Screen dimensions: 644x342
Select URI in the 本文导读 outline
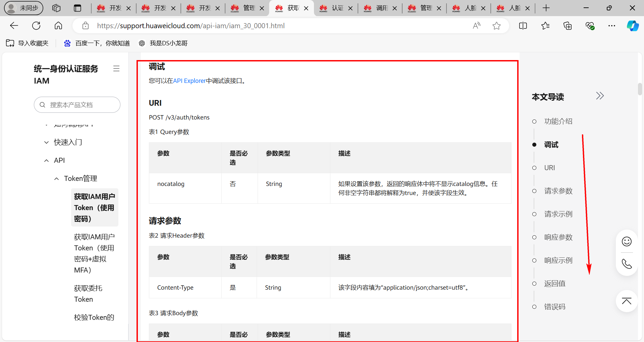pyautogui.click(x=549, y=167)
